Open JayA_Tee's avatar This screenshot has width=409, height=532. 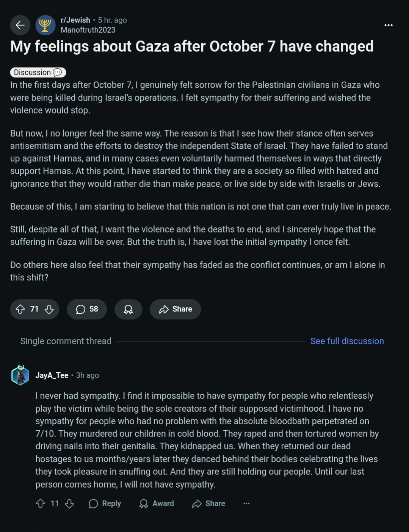pos(20,375)
